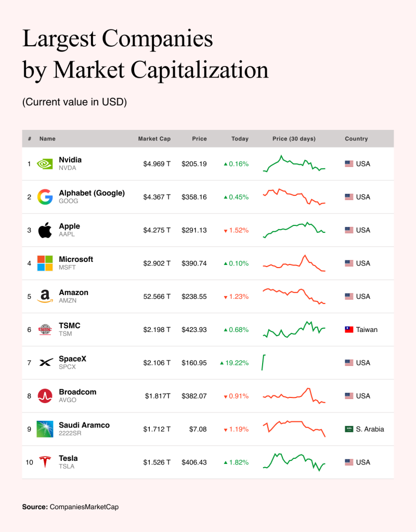The height and width of the screenshot is (532, 416).
Task: Click Tesla's 30-day price sparkline chart
Action: click(294, 462)
